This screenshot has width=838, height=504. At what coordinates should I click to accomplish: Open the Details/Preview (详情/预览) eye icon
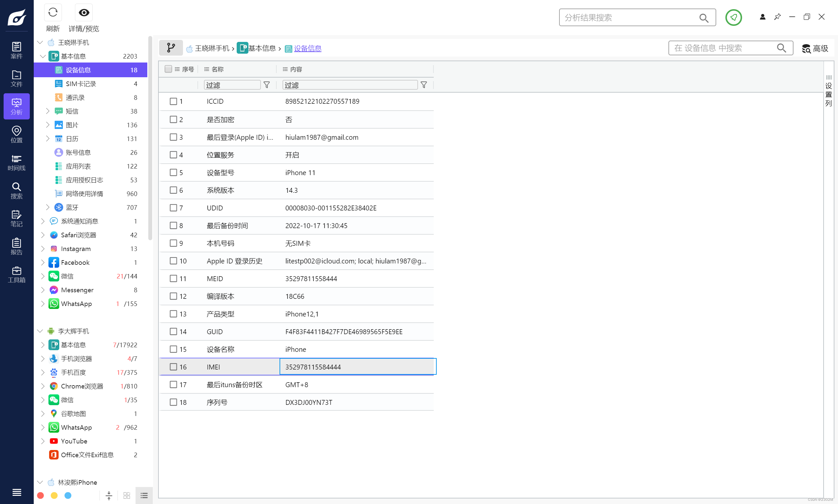[83, 13]
